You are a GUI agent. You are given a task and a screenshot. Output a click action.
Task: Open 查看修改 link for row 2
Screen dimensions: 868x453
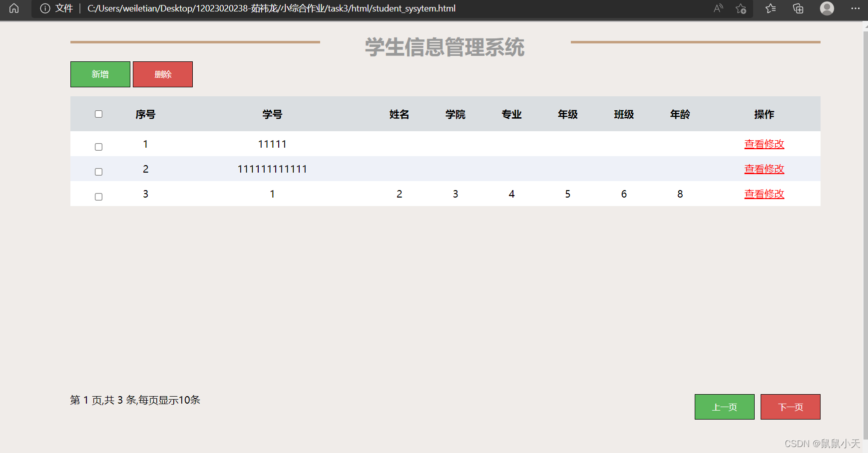(764, 169)
